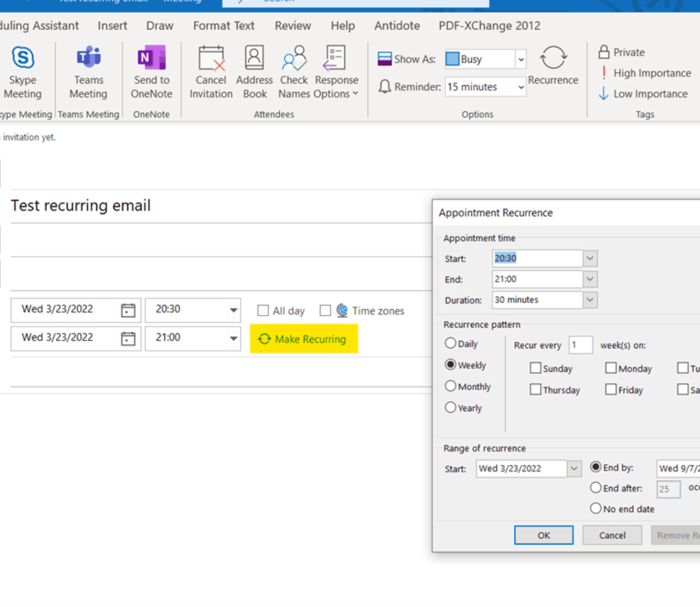Expand the Duration dropdown arrow

click(590, 300)
